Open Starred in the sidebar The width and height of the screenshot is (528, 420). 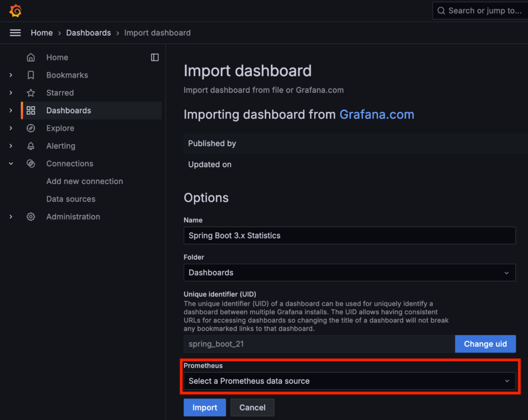[x=60, y=93]
